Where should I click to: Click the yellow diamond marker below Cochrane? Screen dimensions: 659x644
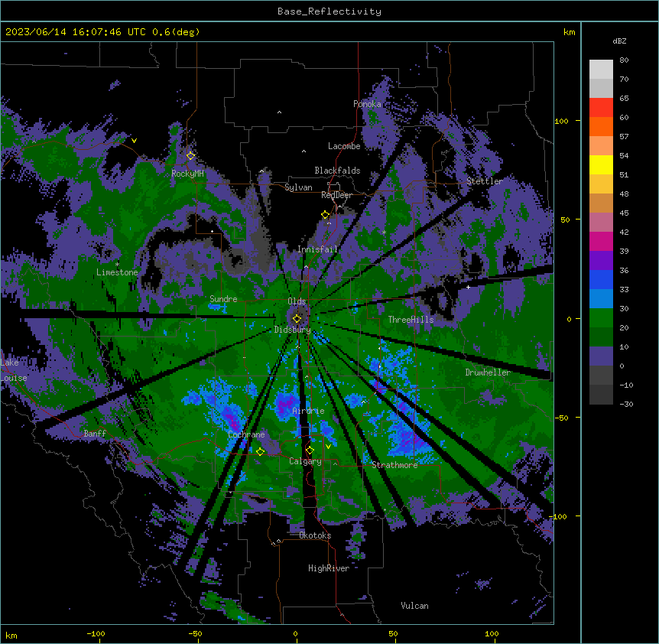click(x=260, y=451)
